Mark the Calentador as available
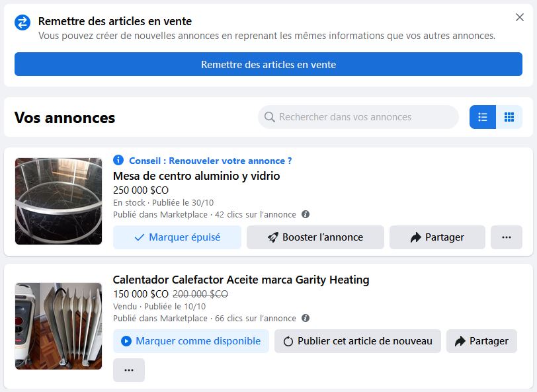Screen dimensions: 537x392 click(x=191, y=341)
